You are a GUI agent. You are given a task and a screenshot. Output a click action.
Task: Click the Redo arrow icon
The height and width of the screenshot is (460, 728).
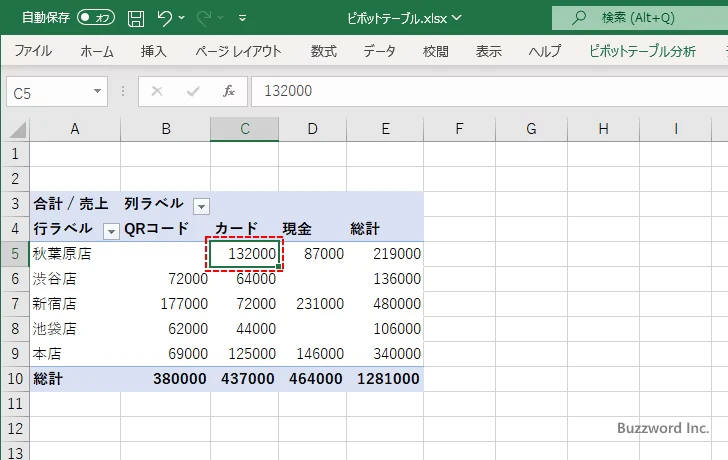204,18
